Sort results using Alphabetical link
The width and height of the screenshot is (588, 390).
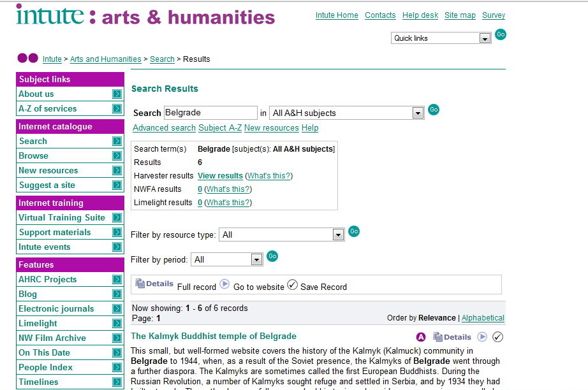pos(483,318)
